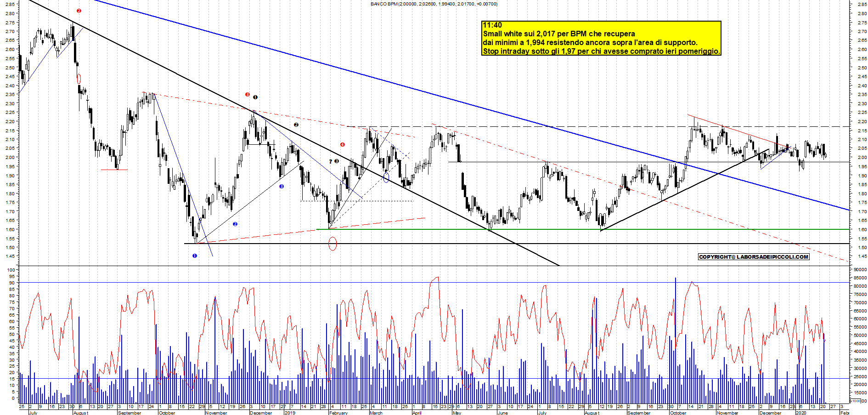Click the February month label
868x415 pixels.
338,413
